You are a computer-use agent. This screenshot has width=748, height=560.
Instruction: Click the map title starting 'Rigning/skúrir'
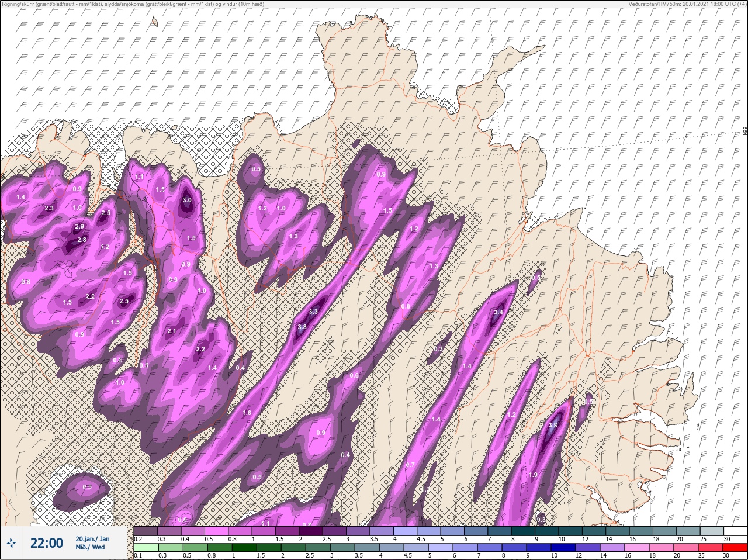click(132, 4)
